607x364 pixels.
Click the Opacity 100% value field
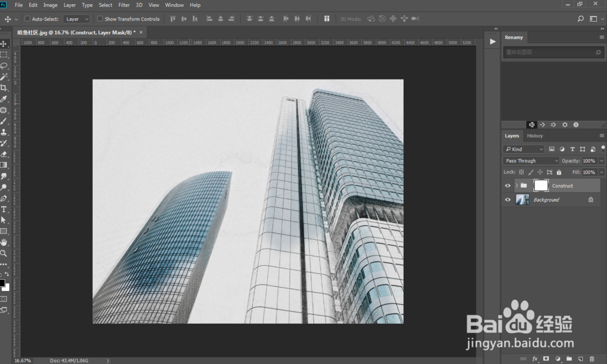589,161
